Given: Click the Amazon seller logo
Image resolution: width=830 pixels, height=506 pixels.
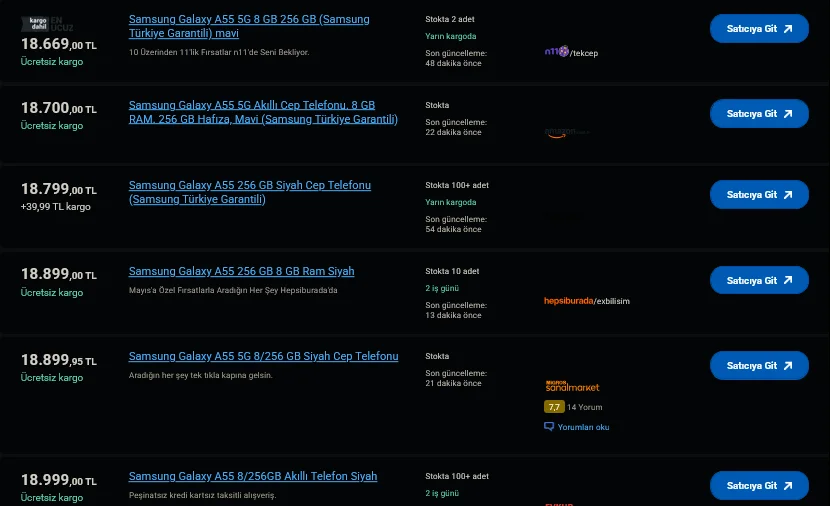Looking at the screenshot, I should click(566, 132).
